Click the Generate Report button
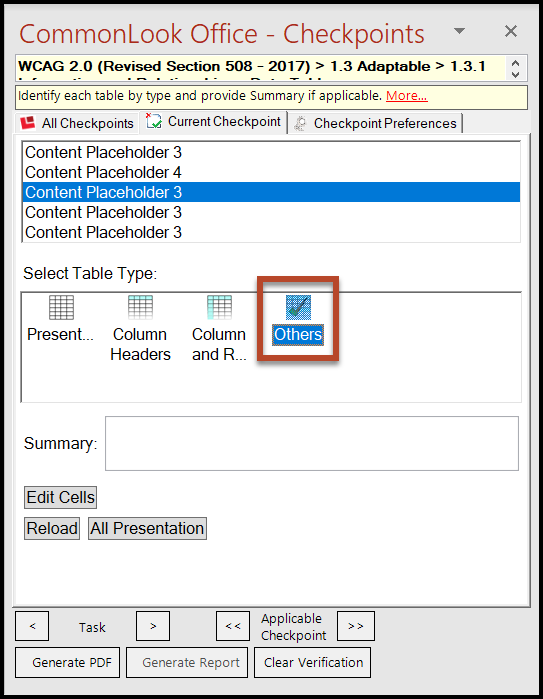Viewport: 543px width, 699px height. [187, 663]
